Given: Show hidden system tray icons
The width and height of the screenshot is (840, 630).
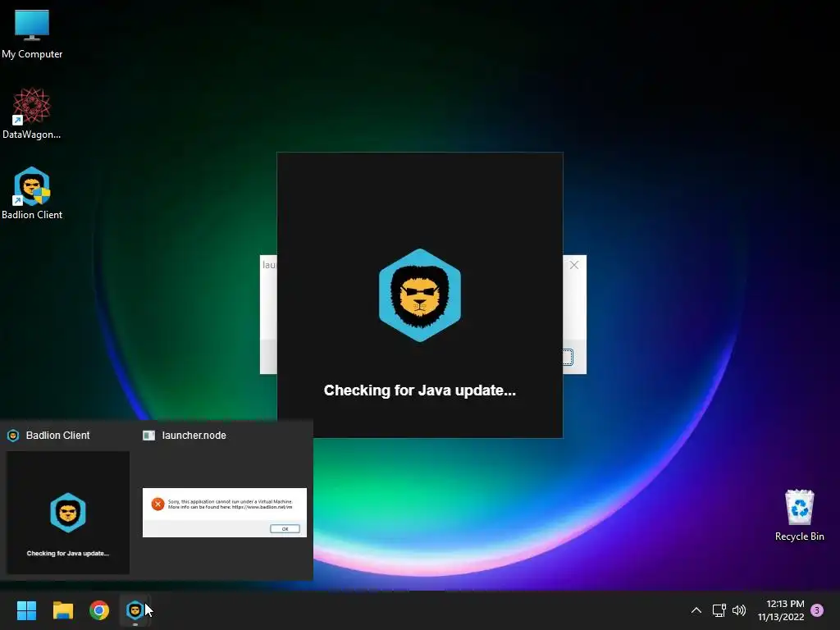Looking at the screenshot, I should tap(696, 610).
